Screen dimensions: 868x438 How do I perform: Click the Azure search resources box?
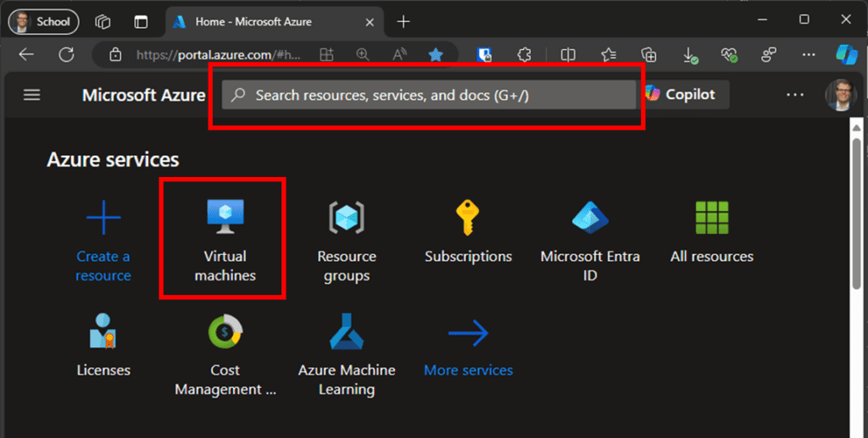click(428, 95)
